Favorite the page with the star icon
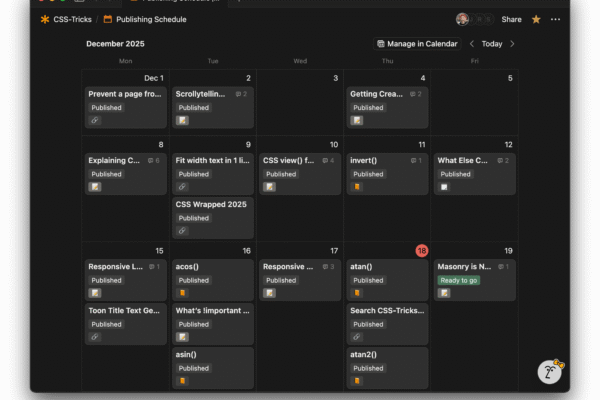600x400 pixels. 536,19
